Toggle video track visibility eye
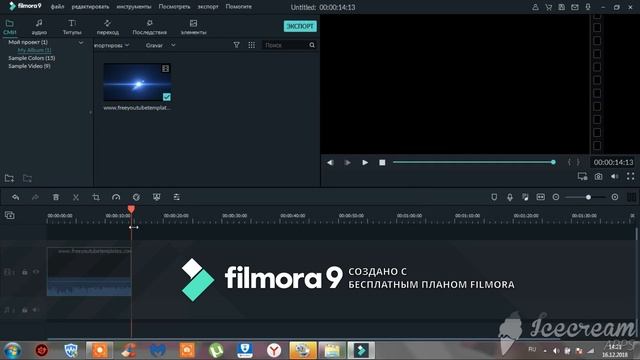Screen dimensions: 640x360 tap(36, 272)
